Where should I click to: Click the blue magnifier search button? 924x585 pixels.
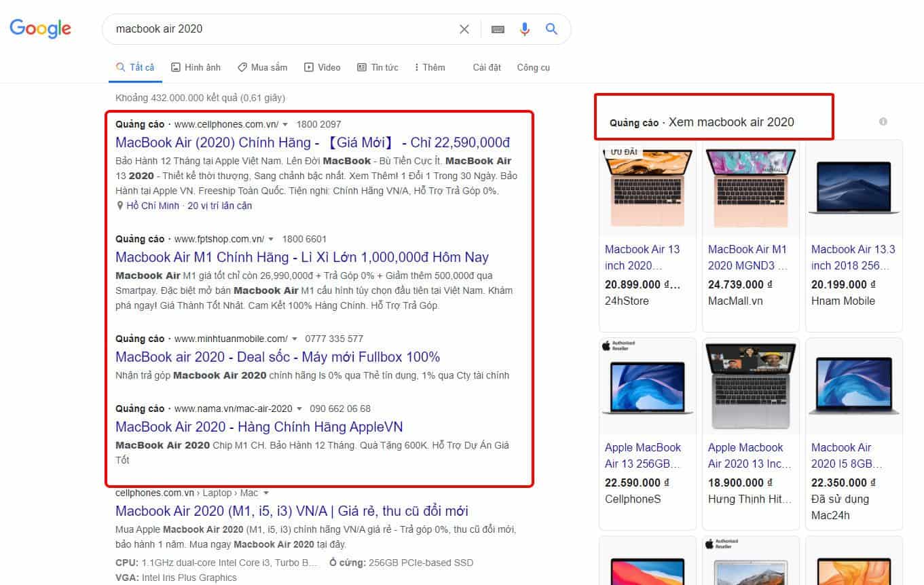click(551, 29)
